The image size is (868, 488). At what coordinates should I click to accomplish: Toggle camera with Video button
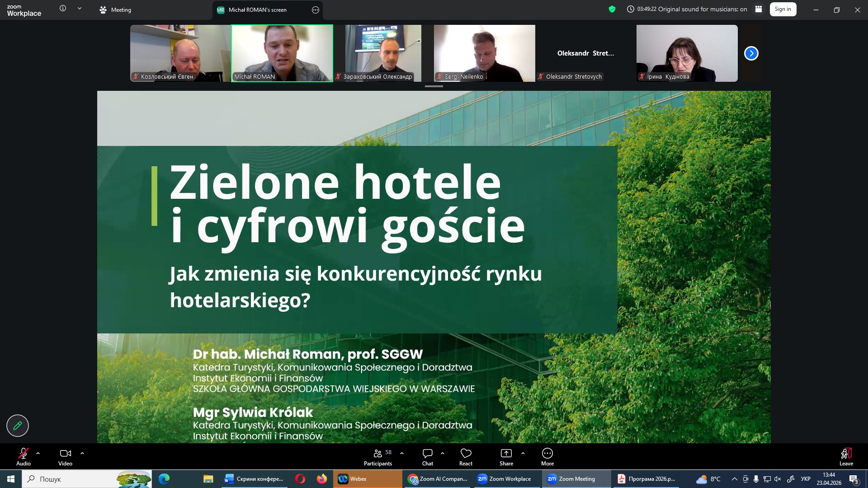point(66,457)
